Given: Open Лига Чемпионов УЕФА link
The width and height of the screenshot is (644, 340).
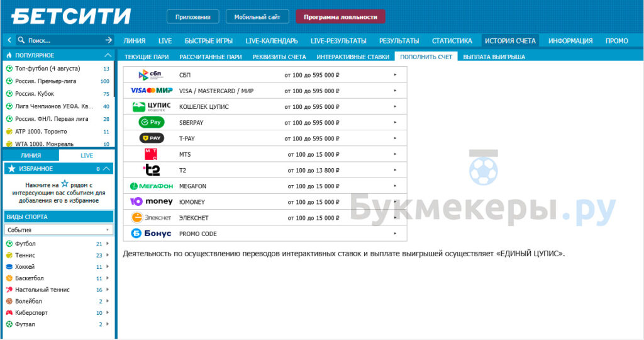Looking at the screenshot, I should [x=54, y=106].
